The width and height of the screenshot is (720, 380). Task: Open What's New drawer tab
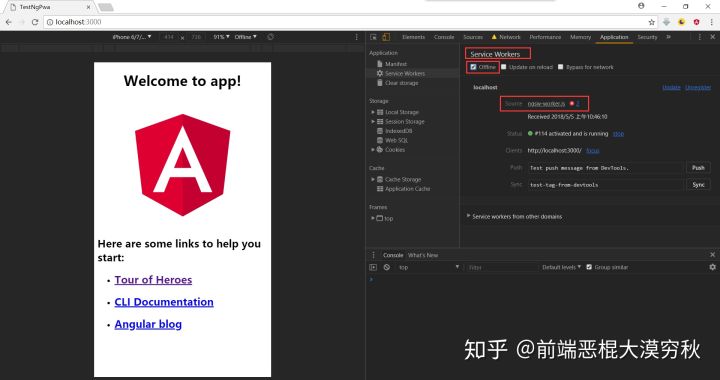(x=423, y=255)
